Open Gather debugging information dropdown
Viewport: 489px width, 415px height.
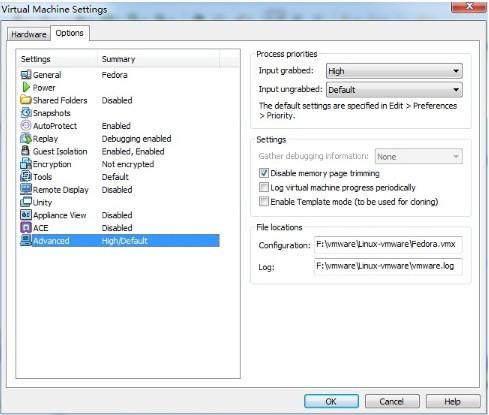pos(419,156)
